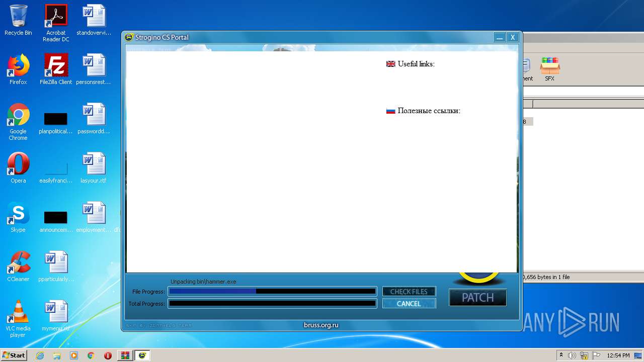Viewport: 644px width, 362px height.
Task: Select 'Полезные ссылки:' text
Action: [x=429, y=111]
